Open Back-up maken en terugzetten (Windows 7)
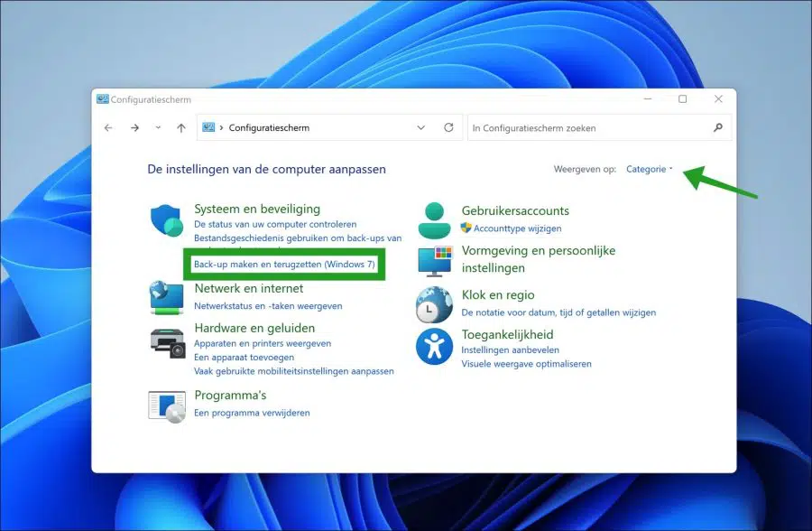The image size is (812, 531). point(284,264)
